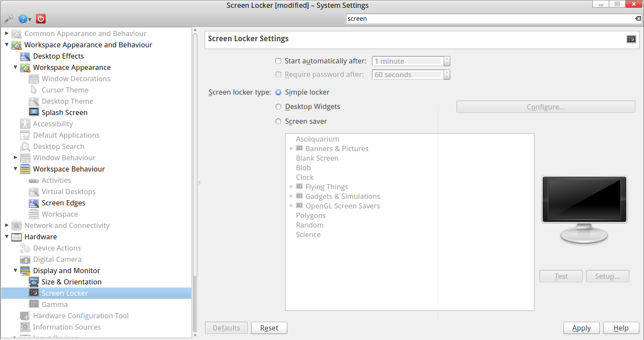This screenshot has height=340, width=644.
Task: Click the Digital Camera icon
Action: tap(25, 259)
